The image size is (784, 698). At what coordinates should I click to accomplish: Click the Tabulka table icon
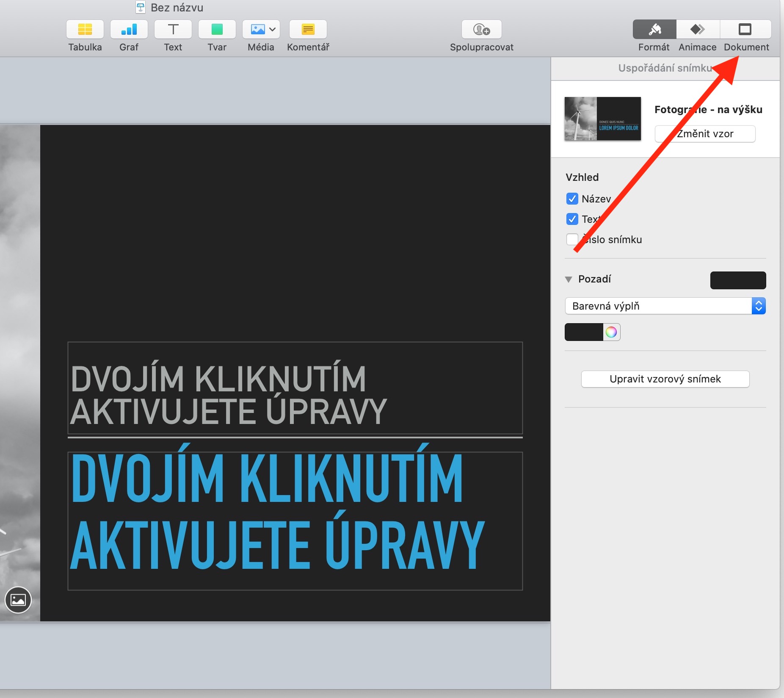[x=85, y=29]
